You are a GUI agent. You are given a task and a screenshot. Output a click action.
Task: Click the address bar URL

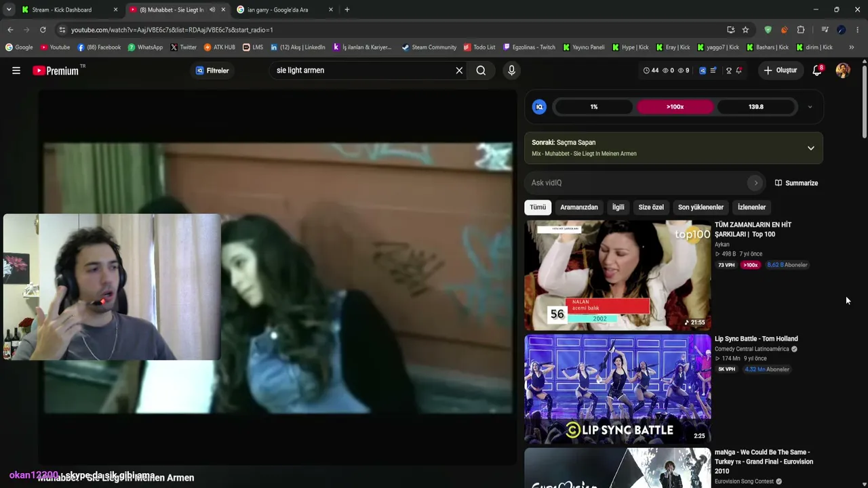click(x=172, y=30)
